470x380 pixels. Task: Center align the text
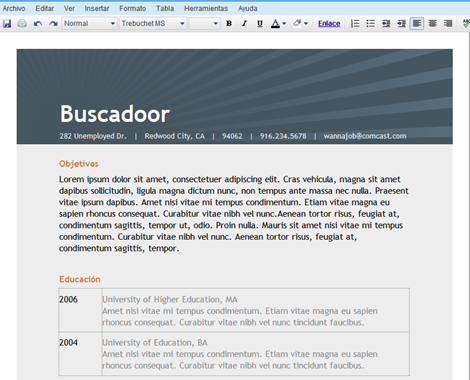pos(432,24)
